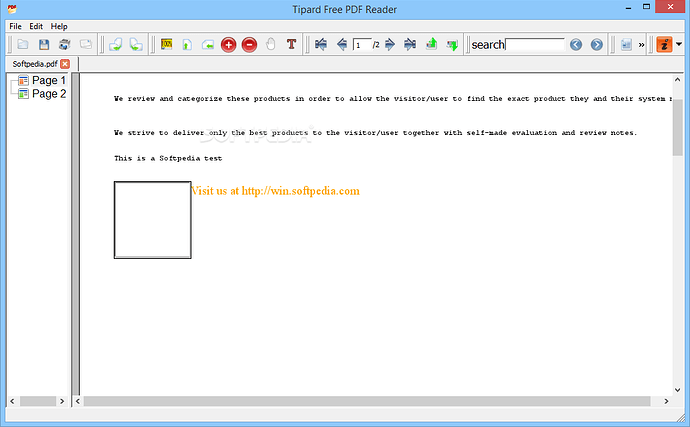Click the empty square box in document
The height and width of the screenshot is (427, 690).
click(153, 220)
